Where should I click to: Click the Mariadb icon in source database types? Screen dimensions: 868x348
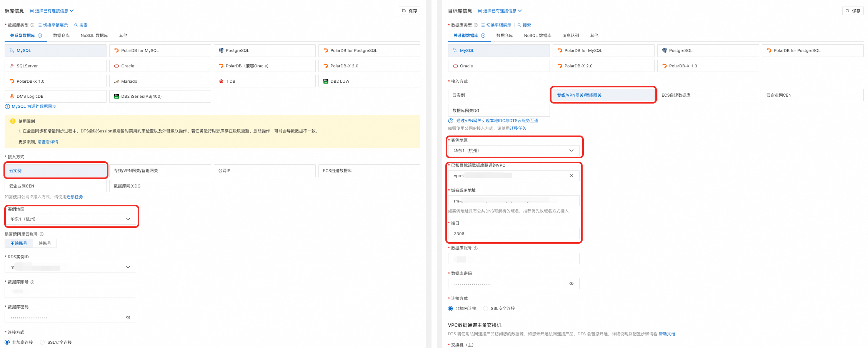click(117, 81)
